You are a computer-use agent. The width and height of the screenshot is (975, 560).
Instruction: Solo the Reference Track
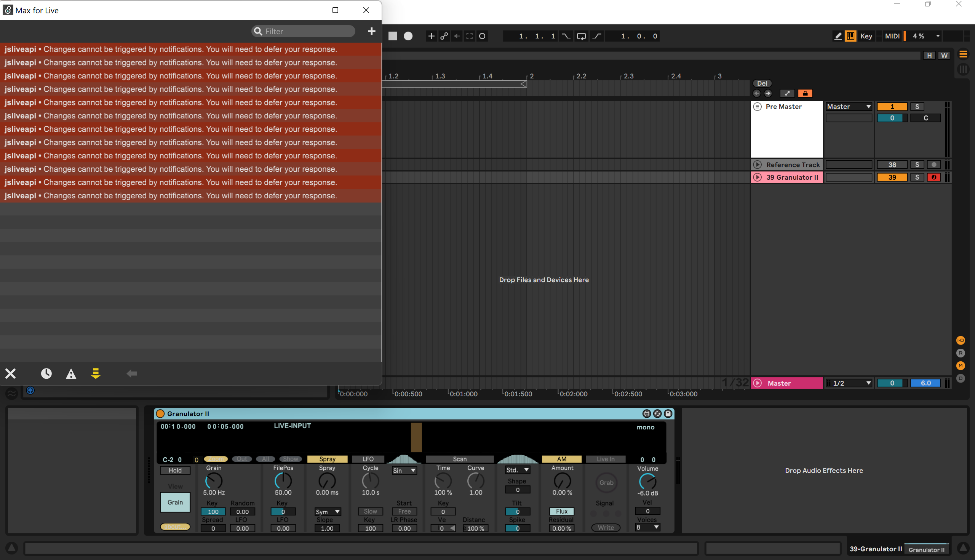tap(917, 164)
